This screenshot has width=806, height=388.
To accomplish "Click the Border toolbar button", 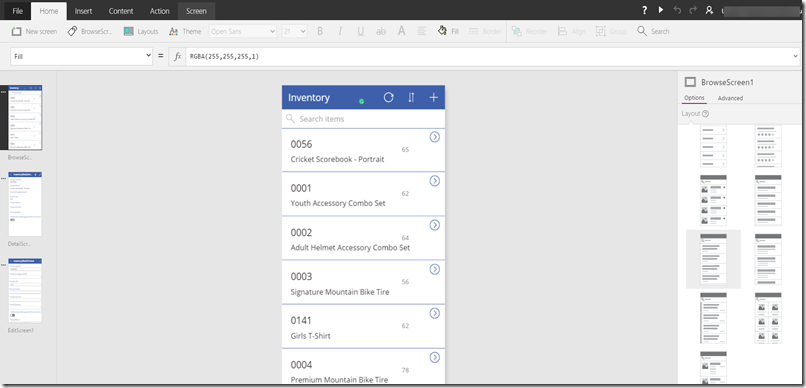I will [485, 31].
